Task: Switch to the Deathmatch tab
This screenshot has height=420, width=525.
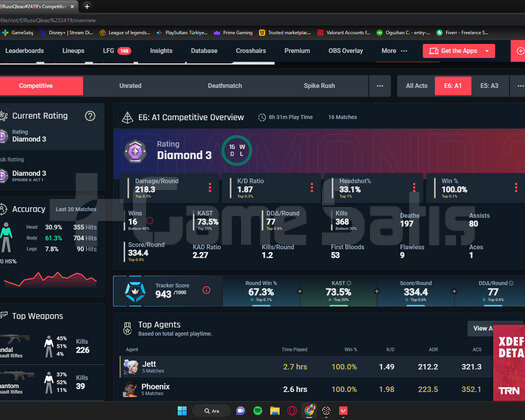Action: coord(225,86)
